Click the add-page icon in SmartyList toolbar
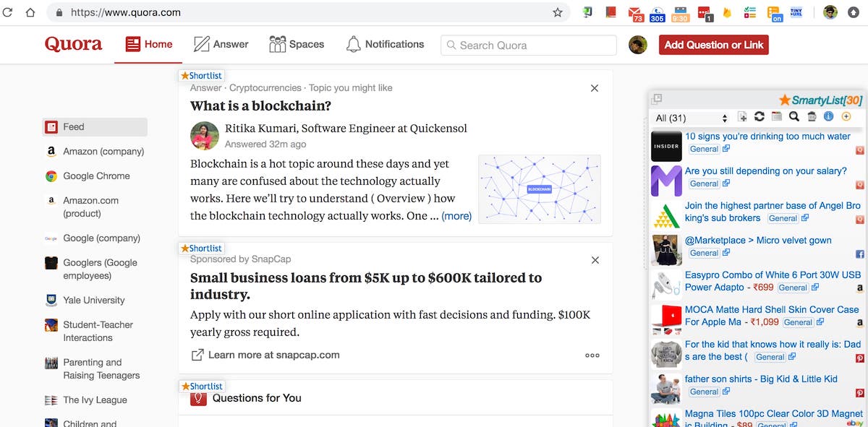The width and height of the screenshot is (868, 427). tap(742, 117)
